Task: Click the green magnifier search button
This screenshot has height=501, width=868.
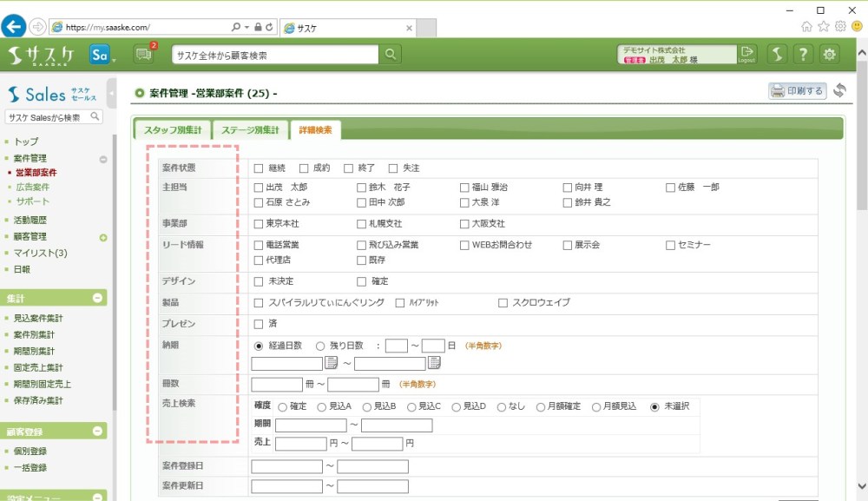Action: pos(391,55)
